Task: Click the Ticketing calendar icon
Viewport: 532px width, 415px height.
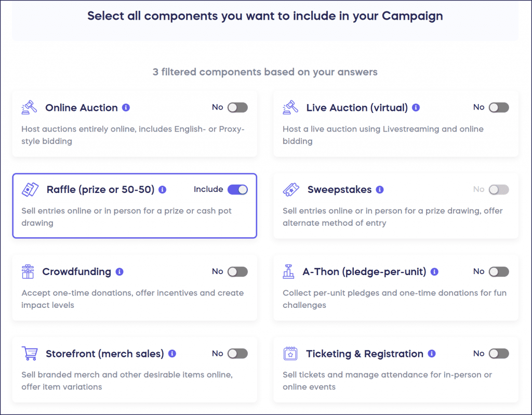Action: click(x=291, y=353)
